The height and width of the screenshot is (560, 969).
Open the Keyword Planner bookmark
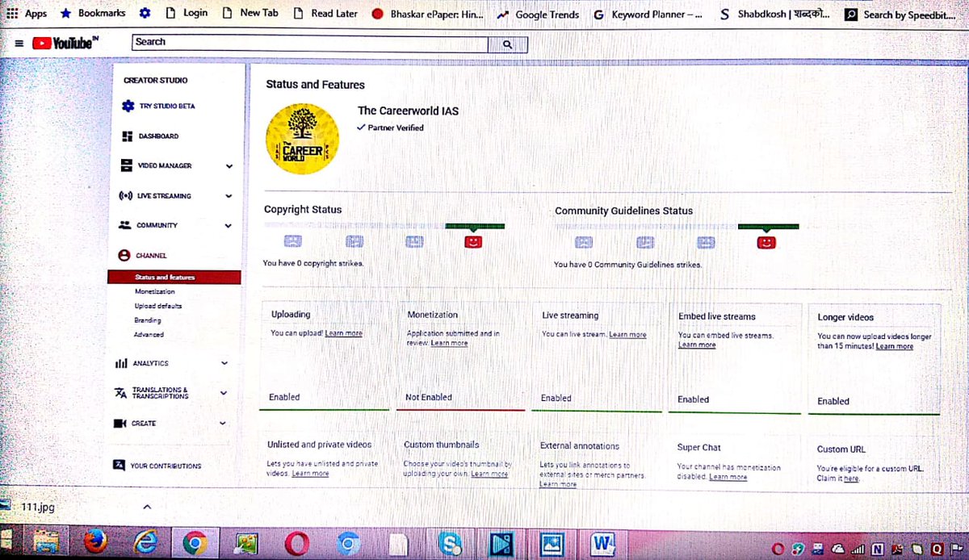click(x=648, y=14)
